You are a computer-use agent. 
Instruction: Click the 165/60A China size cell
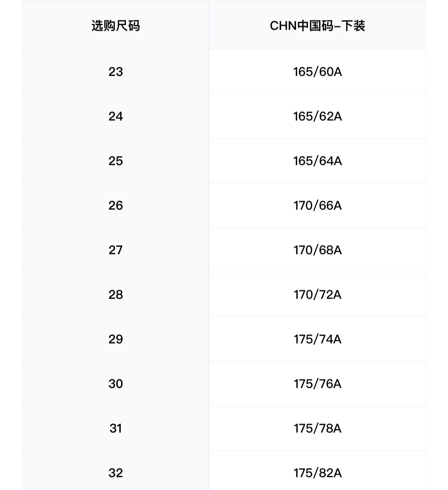317,72
